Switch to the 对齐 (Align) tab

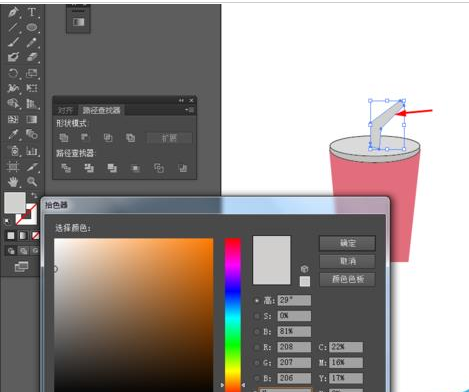[x=65, y=110]
